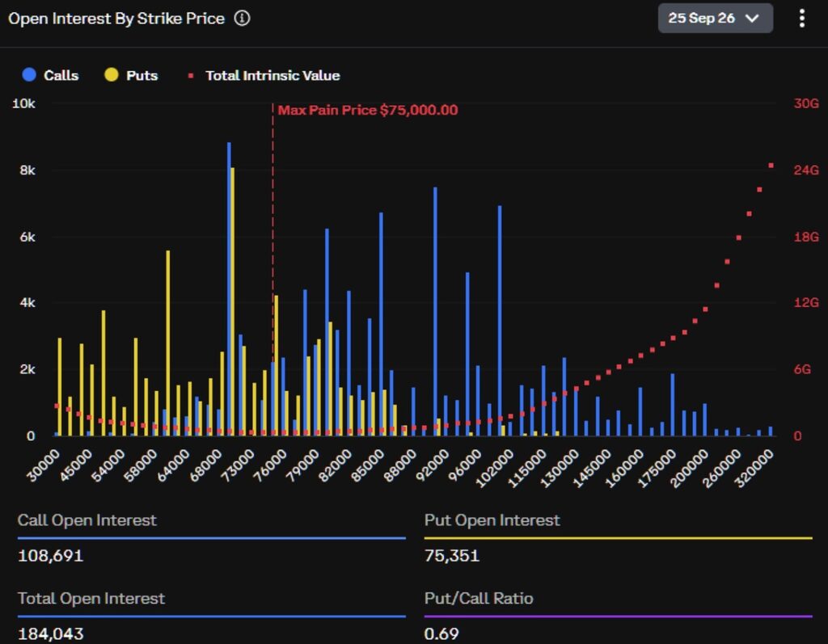Open the 25 Sep 26 expiry dropdown

pyautogui.click(x=715, y=19)
